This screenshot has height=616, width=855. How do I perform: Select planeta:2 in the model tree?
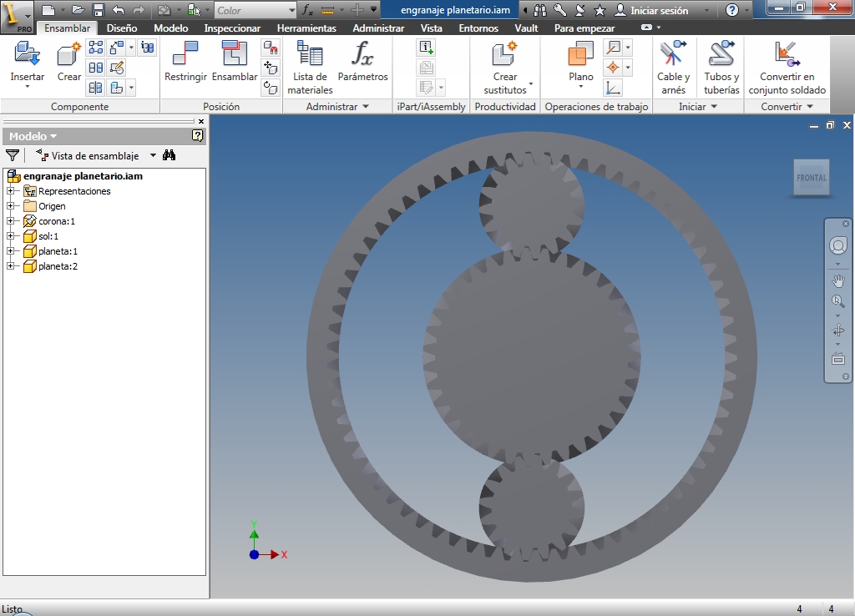tap(58, 266)
